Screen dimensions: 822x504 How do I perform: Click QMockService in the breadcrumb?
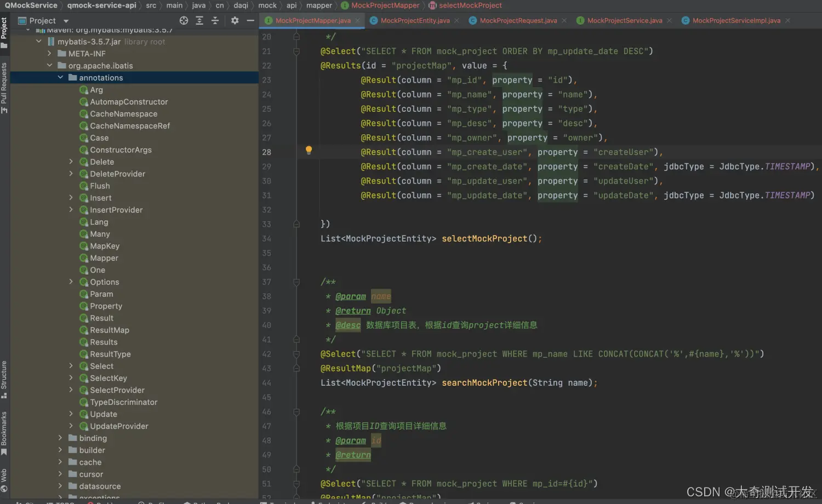[31, 5]
